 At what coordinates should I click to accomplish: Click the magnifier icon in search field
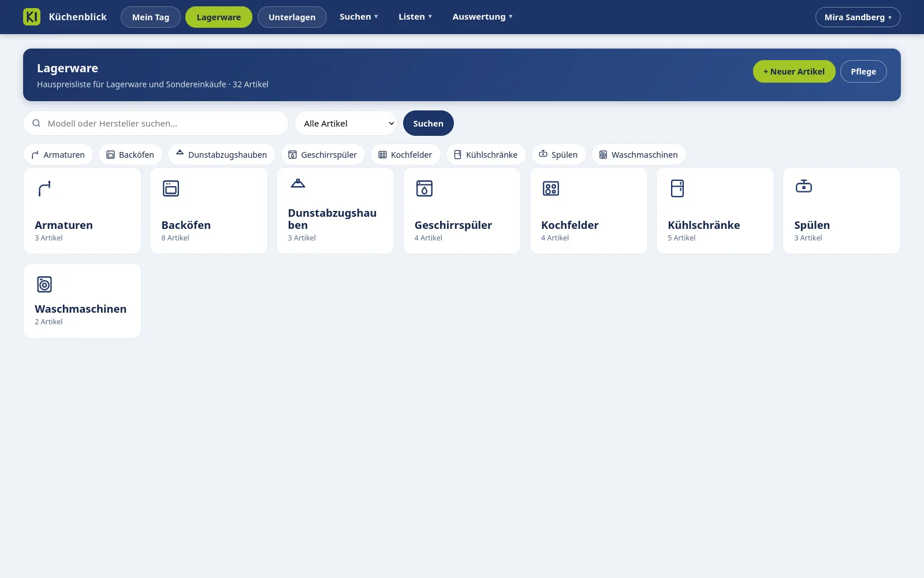tap(36, 123)
